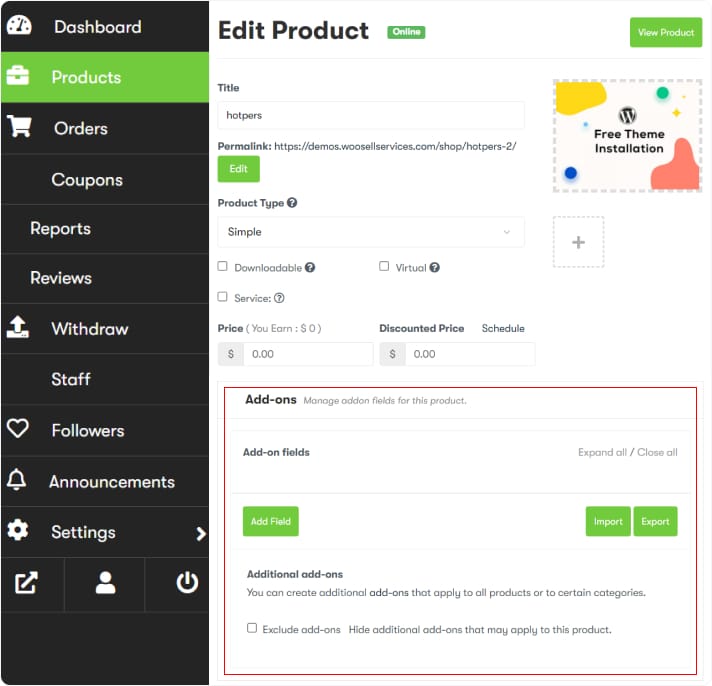Image resolution: width=712 pixels, height=686 pixels.
Task: Click Expand all add-on fields
Action: coord(602,452)
